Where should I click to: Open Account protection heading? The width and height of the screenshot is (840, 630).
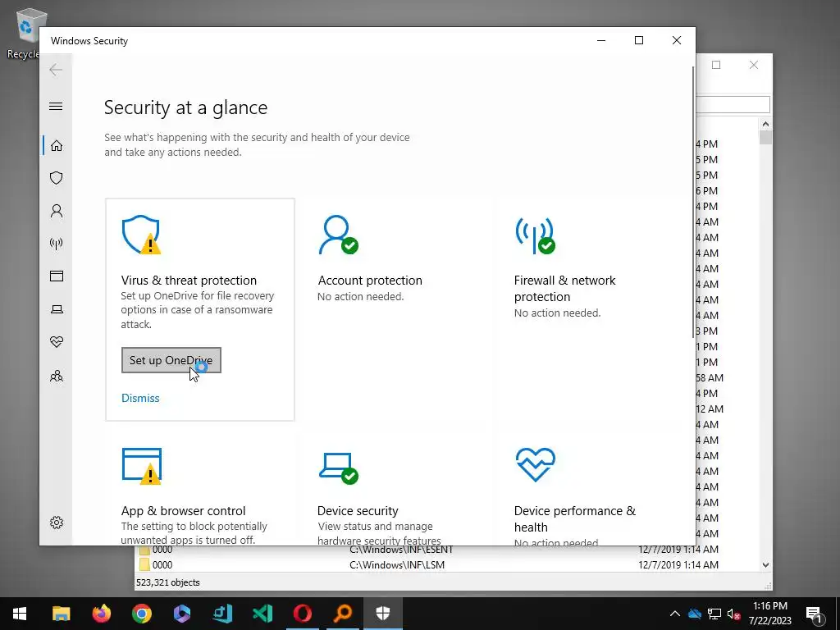[370, 281]
